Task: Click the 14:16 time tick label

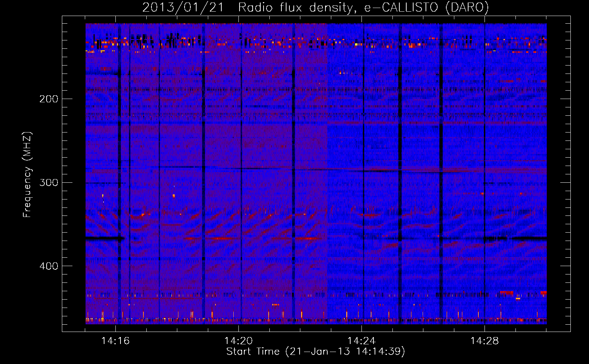Action: click(x=115, y=341)
